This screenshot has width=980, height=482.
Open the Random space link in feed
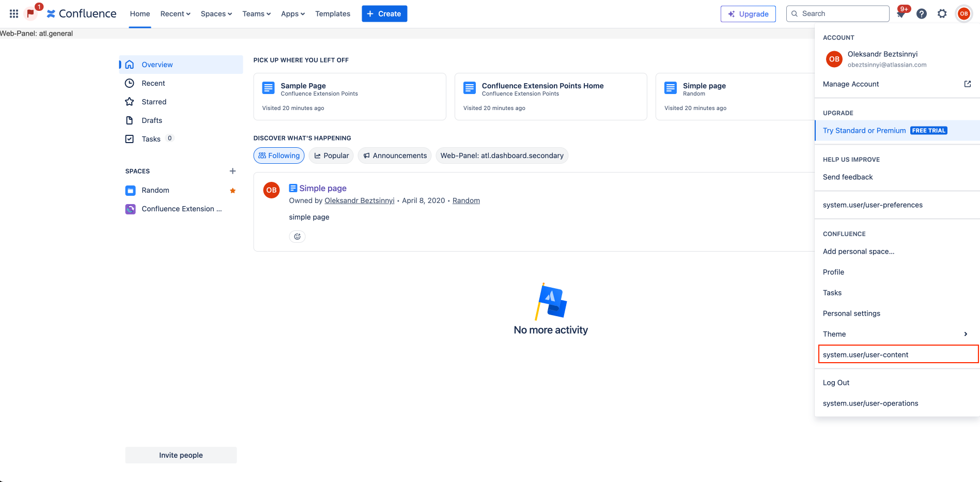(466, 200)
